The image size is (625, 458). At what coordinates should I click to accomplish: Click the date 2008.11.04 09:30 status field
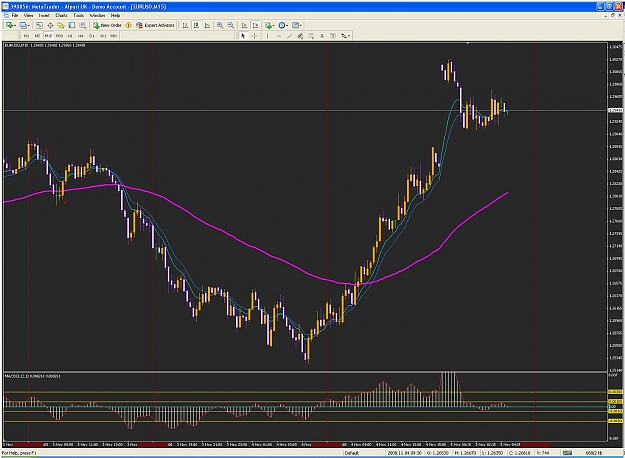[404, 453]
